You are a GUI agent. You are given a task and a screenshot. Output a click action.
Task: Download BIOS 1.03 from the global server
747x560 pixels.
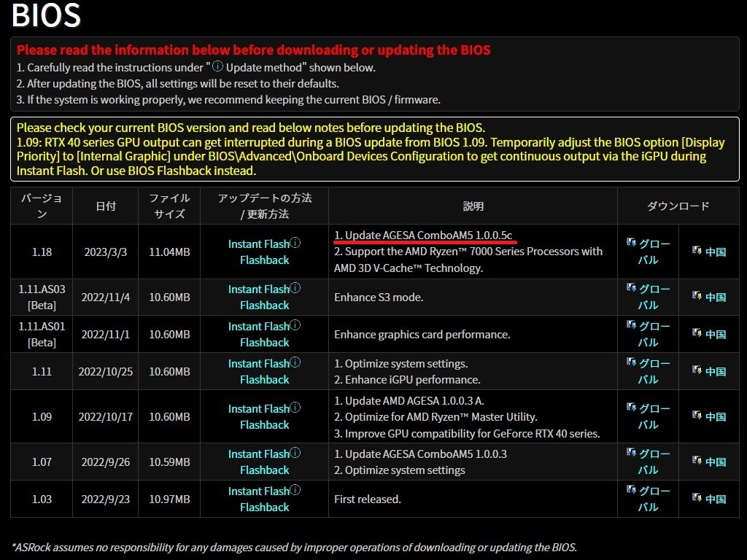(x=648, y=499)
